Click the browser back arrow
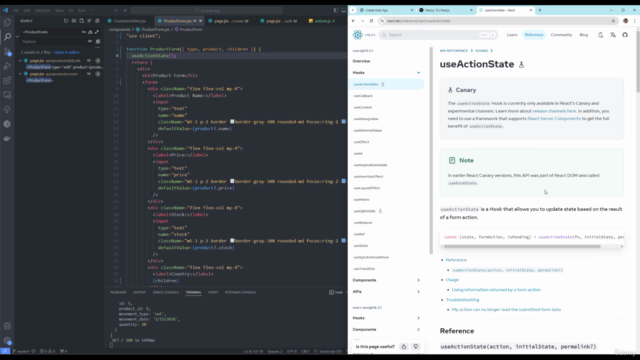The image size is (640, 360). tap(353, 21)
